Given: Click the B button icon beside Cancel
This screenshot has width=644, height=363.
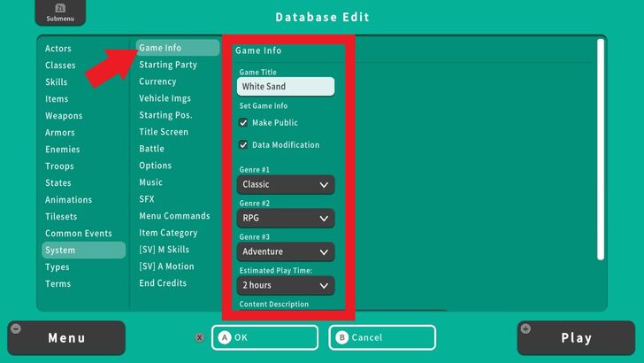Looking at the screenshot, I should pyautogui.click(x=342, y=337).
